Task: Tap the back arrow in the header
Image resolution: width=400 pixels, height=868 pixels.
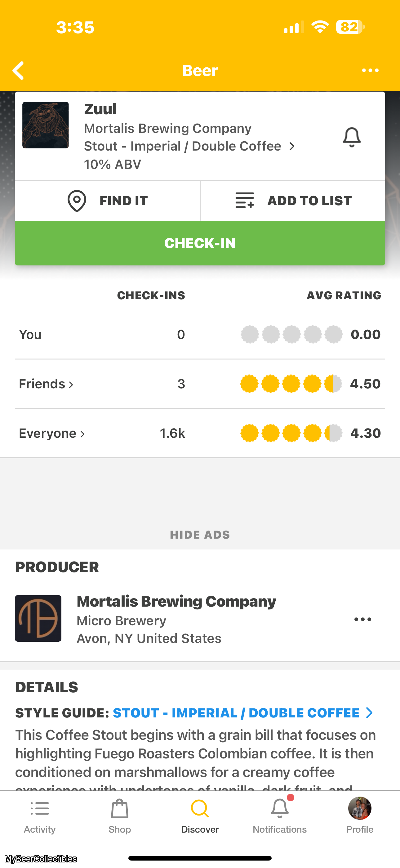Action: (19, 70)
